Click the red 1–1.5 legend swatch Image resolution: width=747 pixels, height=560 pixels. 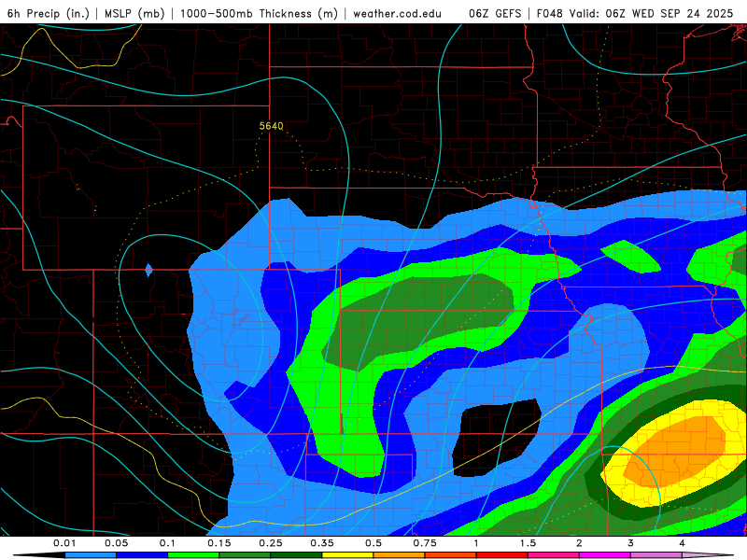502,555
